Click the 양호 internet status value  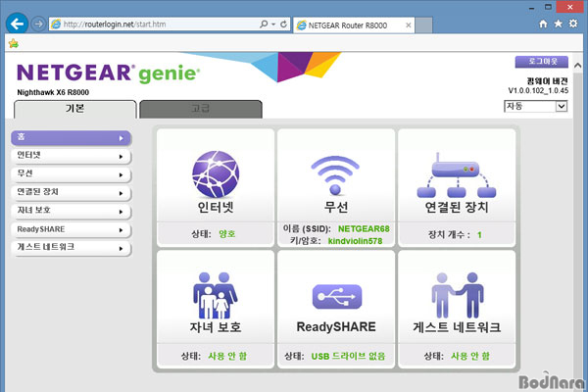tap(227, 233)
